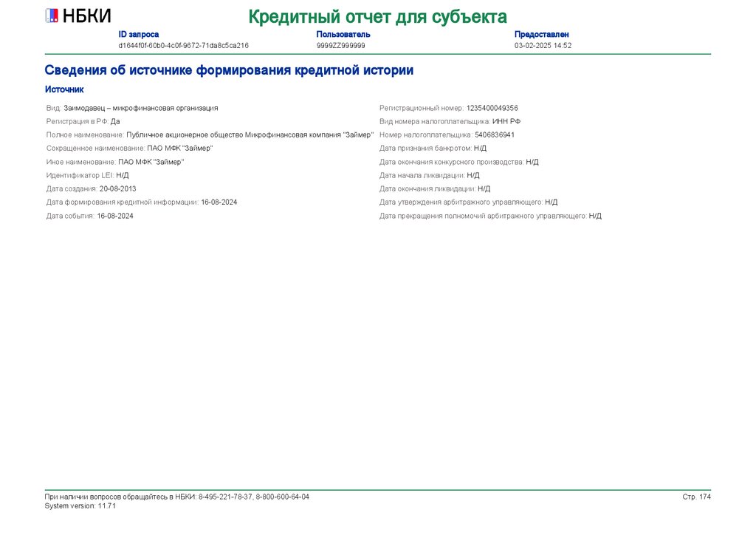Click the "Иное наименование" row
This screenshot has width=756, height=535.
click(115, 162)
